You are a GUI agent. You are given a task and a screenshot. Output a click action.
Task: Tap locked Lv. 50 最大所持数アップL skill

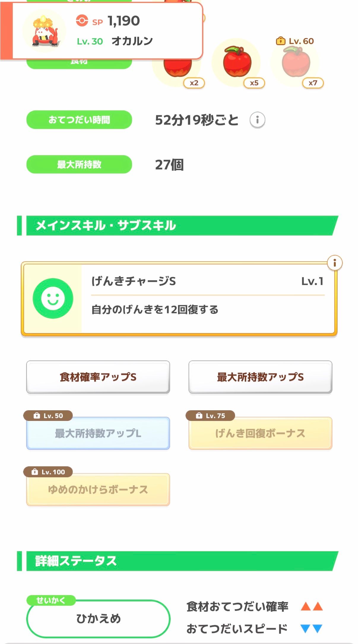click(98, 433)
